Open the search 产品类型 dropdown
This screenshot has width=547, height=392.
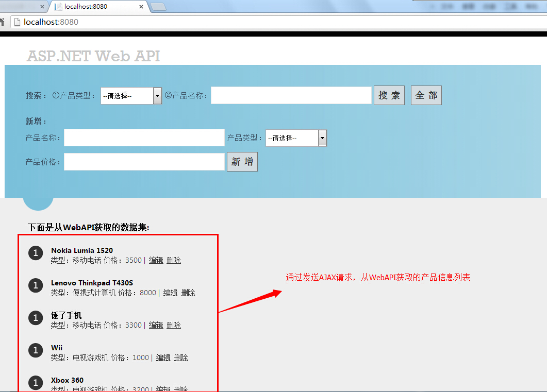point(131,96)
